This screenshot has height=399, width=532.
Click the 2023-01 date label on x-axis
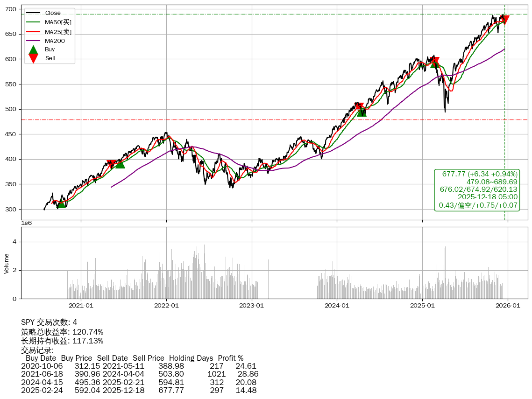252,306
